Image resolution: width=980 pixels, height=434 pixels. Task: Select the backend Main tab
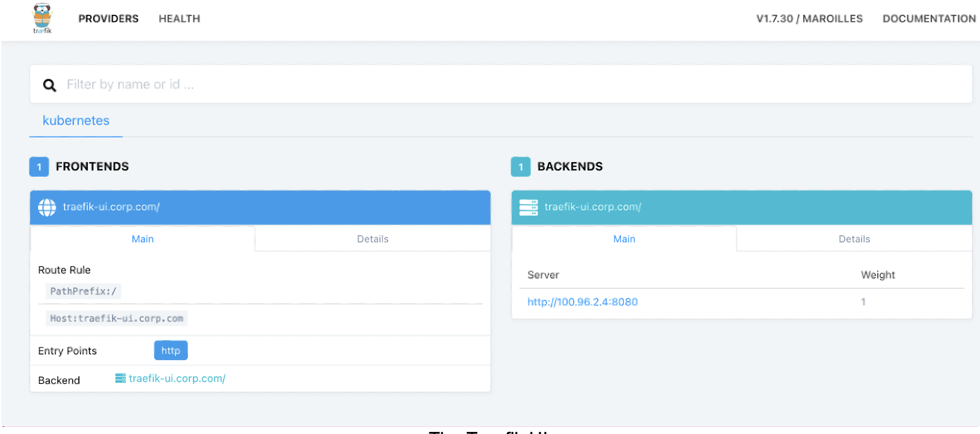tap(624, 239)
